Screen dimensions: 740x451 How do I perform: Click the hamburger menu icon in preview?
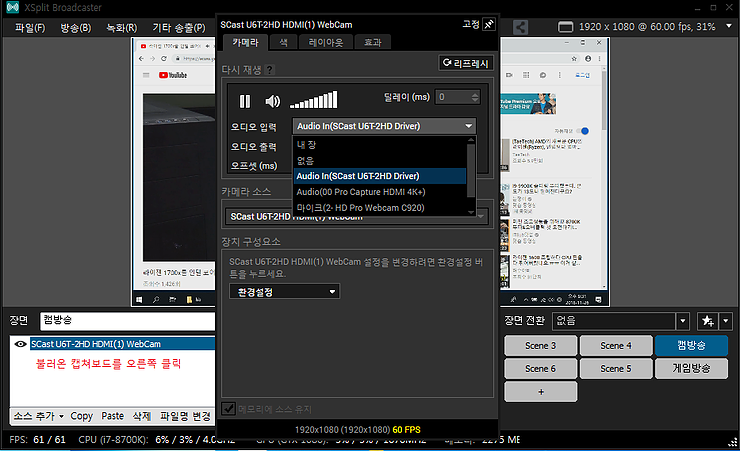[146, 75]
